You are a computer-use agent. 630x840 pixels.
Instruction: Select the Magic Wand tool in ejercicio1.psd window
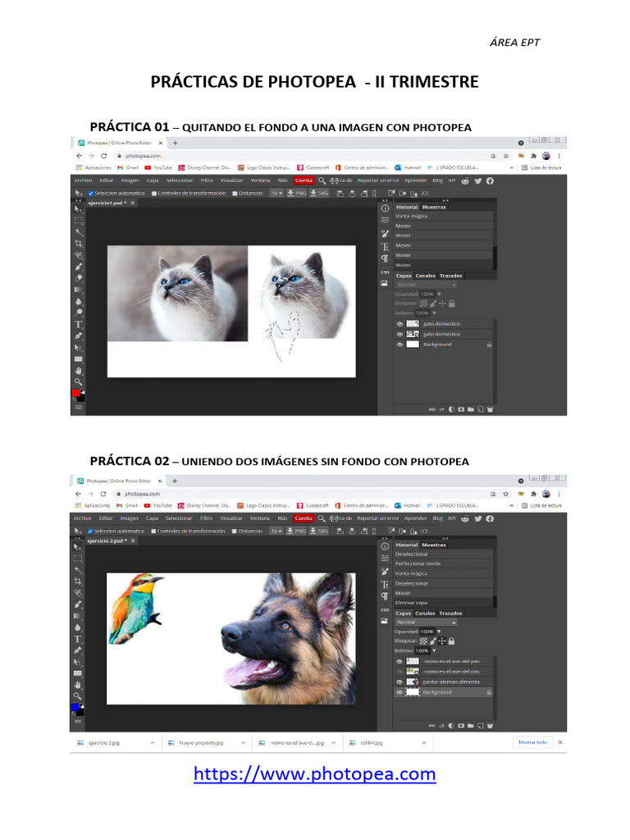point(78,232)
